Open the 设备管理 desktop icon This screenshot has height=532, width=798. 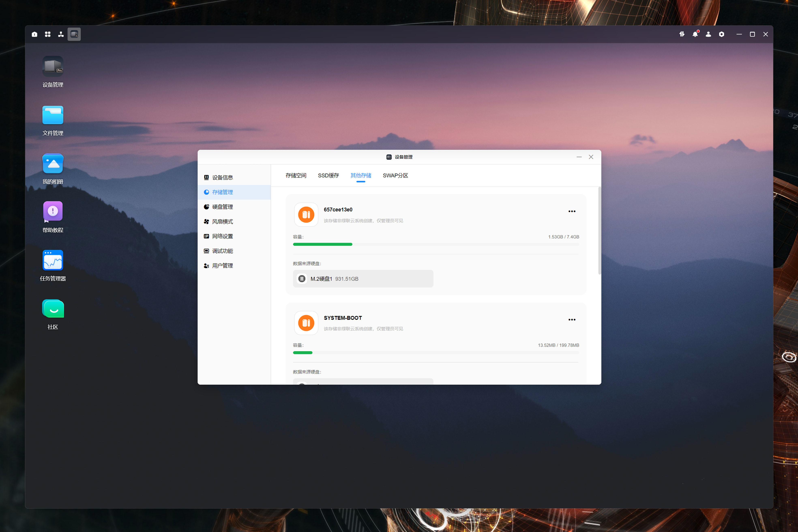point(53,66)
